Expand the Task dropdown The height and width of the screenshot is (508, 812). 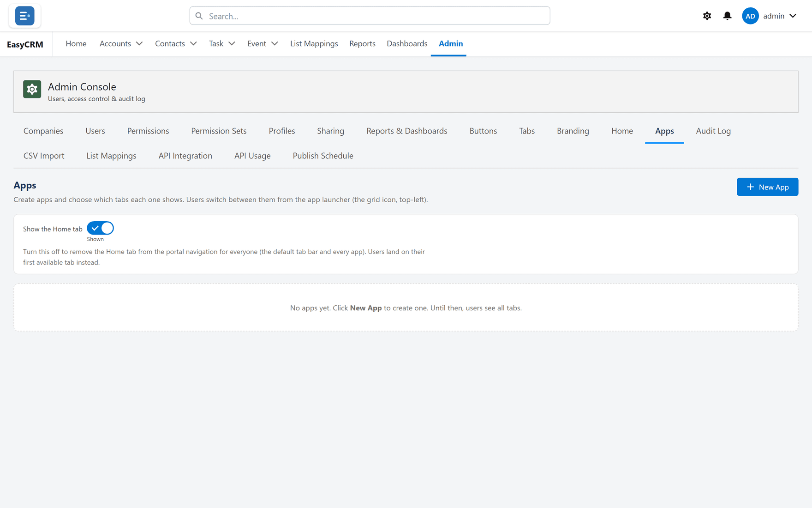click(232, 43)
